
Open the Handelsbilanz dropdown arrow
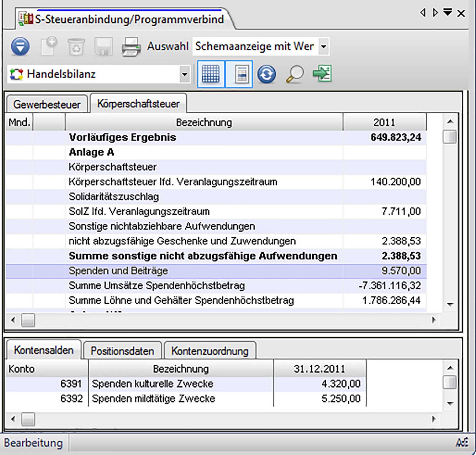[185, 74]
